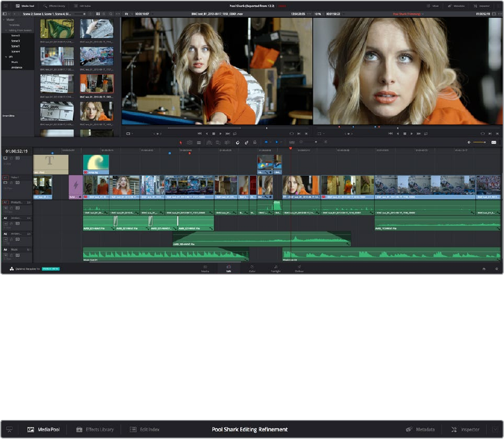Open the flag color dropdown arrow
This screenshot has height=439, width=504.
(270, 142)
